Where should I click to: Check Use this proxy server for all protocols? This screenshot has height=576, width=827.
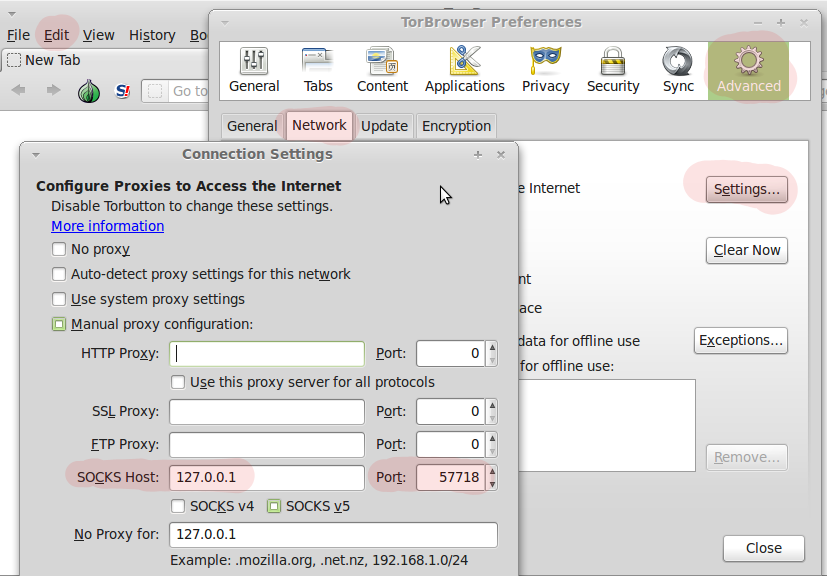point(178,382)
